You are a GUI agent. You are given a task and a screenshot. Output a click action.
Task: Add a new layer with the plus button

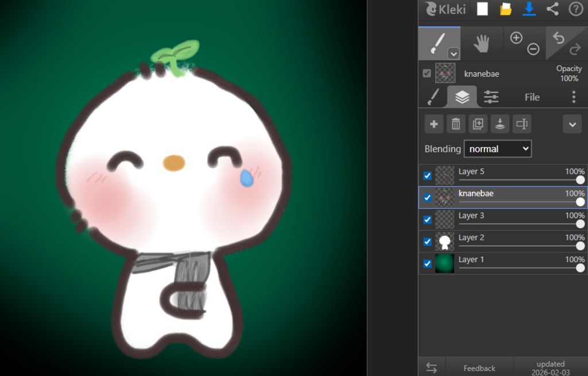coord(434,124)
